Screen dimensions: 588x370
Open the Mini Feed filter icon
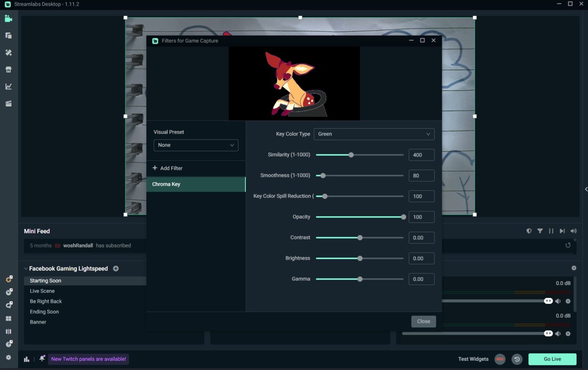tap(540, 231)
